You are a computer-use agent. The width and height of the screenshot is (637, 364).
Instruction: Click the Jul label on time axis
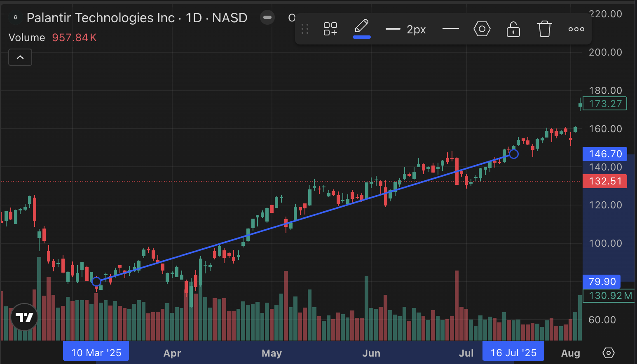tap(466, 353)
